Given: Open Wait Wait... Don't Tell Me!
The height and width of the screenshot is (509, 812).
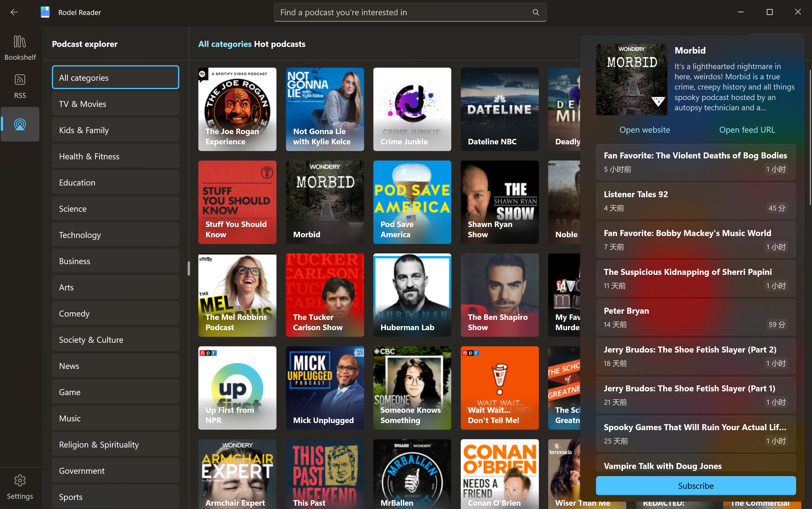Looking at the screenshot, I should [499, 388].
